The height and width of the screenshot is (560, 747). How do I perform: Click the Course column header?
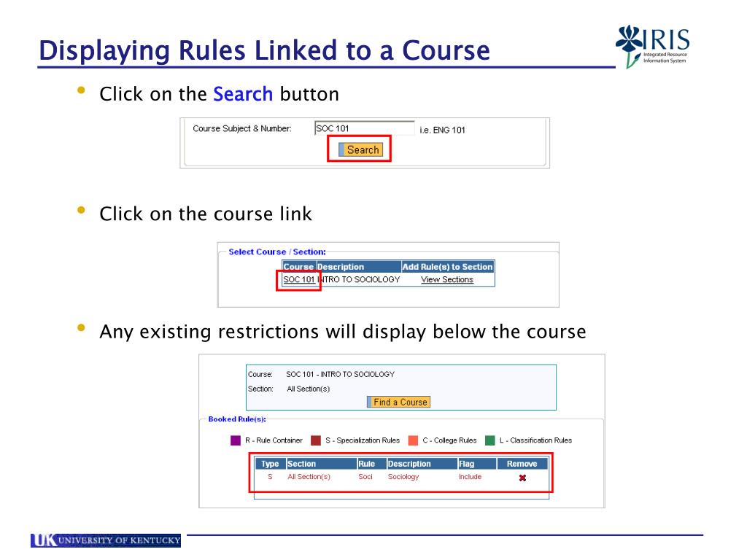point(298,267)
